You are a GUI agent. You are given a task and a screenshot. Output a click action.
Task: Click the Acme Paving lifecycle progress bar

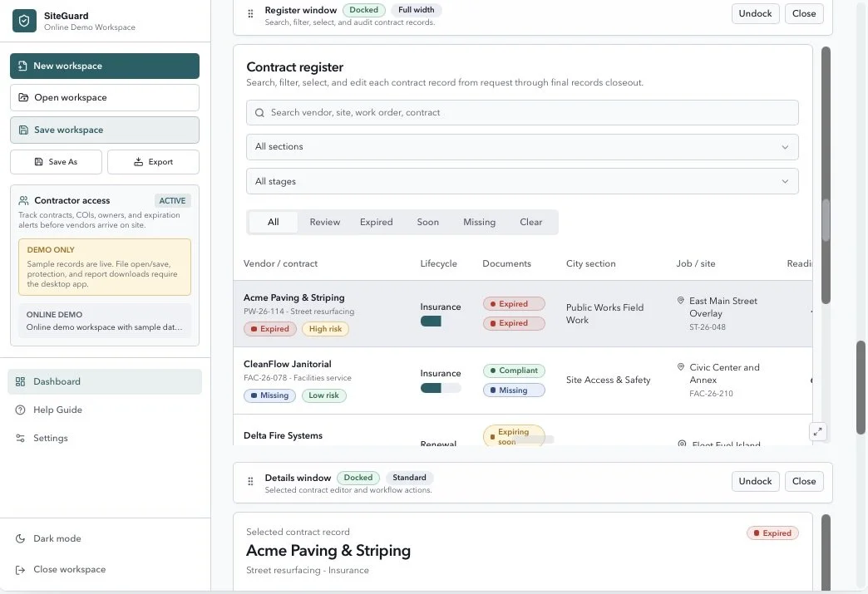[441, 322]
